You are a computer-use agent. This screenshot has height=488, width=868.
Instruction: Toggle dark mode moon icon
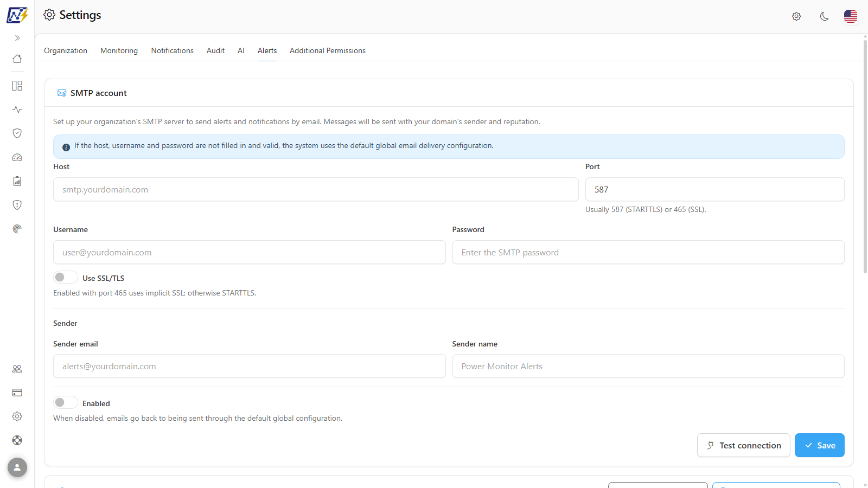tap(824, 16)
